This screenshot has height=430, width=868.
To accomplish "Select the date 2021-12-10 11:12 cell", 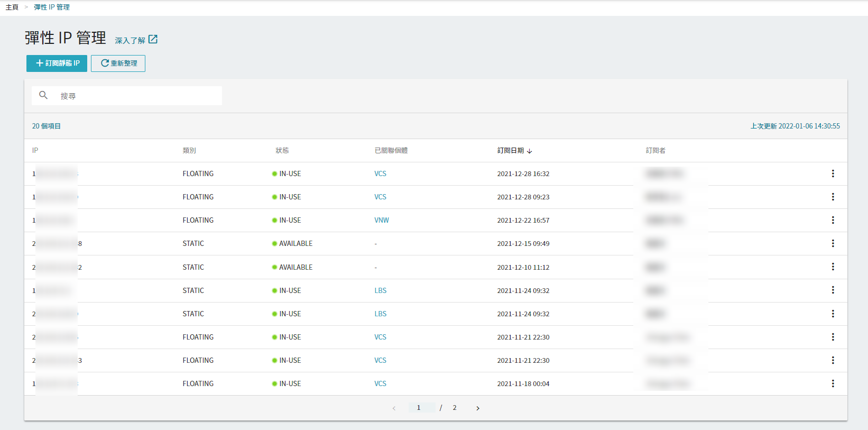I will (x=523, y=267).
